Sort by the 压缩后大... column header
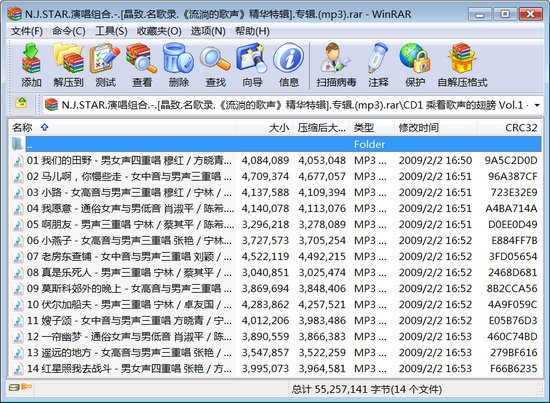Image resolution: width=550 pixels, height=403 pixels. pyautogui.click(x=321, y=128)
